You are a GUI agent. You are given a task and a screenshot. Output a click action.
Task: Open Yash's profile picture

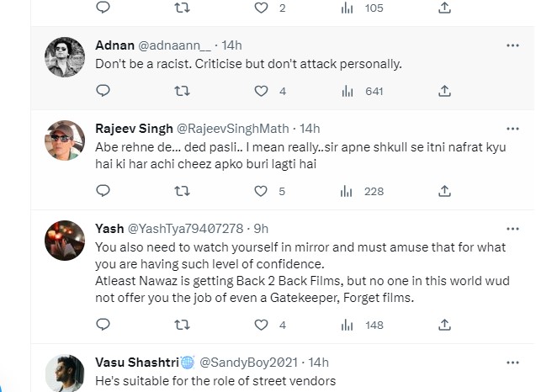64,241
